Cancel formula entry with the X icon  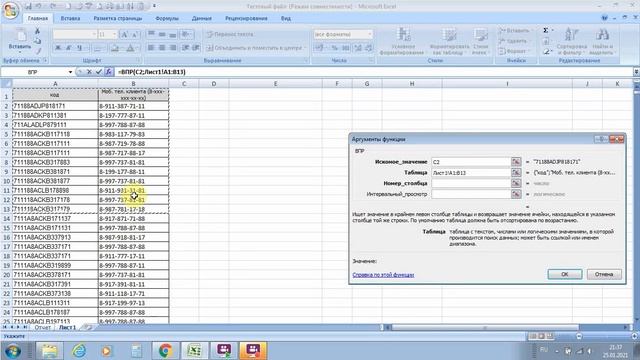point(89,72)
